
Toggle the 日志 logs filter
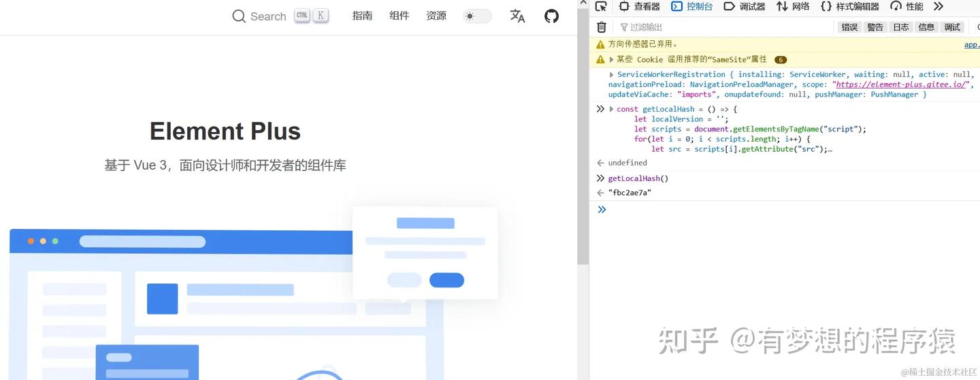coord(901,27)
